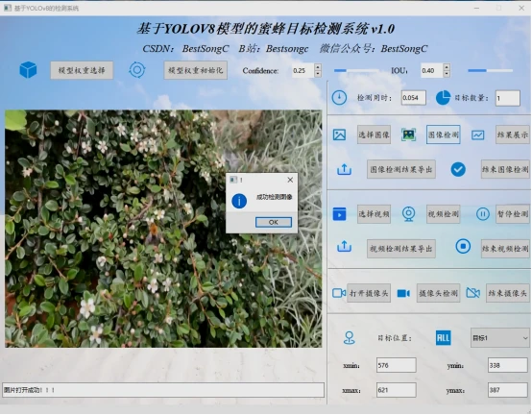The height and width of the screenshot is (415, 532).
Task: Click the pause circle icon
Action: 482,214
